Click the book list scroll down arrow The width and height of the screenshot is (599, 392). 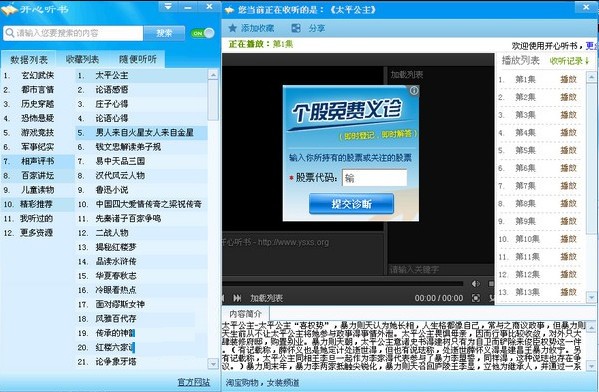point(213,363)
